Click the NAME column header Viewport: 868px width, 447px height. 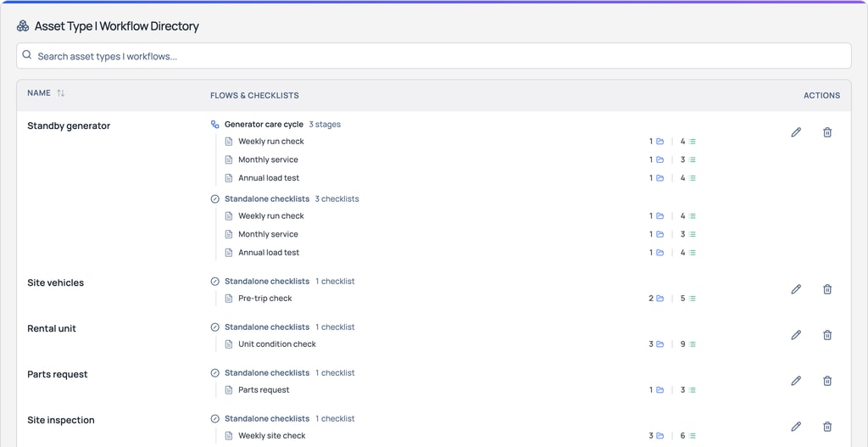(39, 93)
